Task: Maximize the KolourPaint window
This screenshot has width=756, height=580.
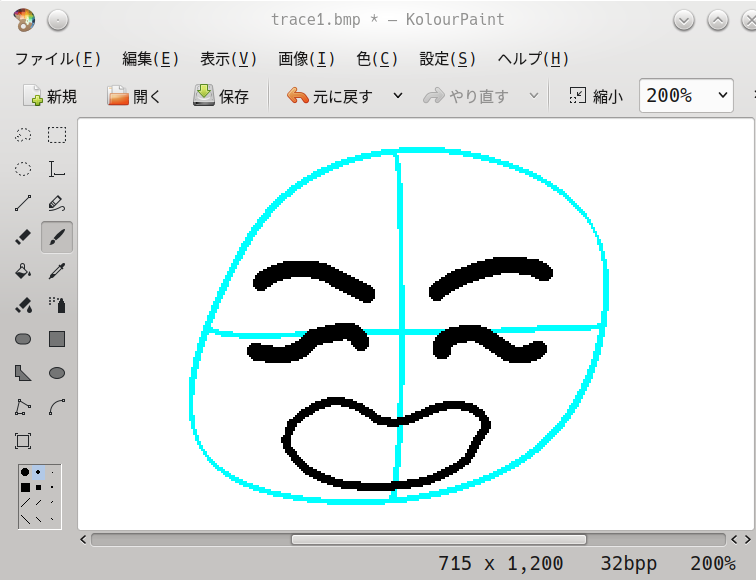Action: pyautogui.click(x=718, y=21)
